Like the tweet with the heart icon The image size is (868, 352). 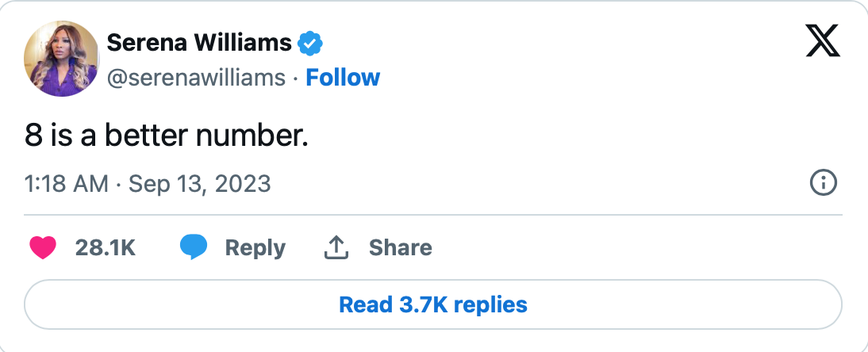click(x=43, y=248)
